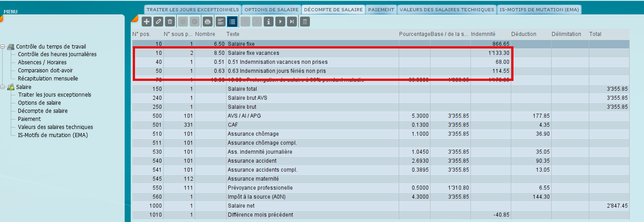Click the greyed-out cancel X icon

coord(194,21)
